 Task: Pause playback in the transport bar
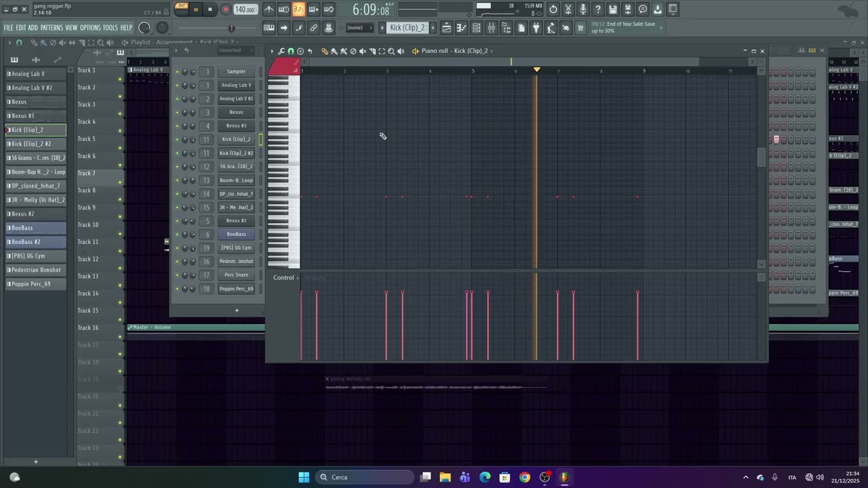(196, 9)
